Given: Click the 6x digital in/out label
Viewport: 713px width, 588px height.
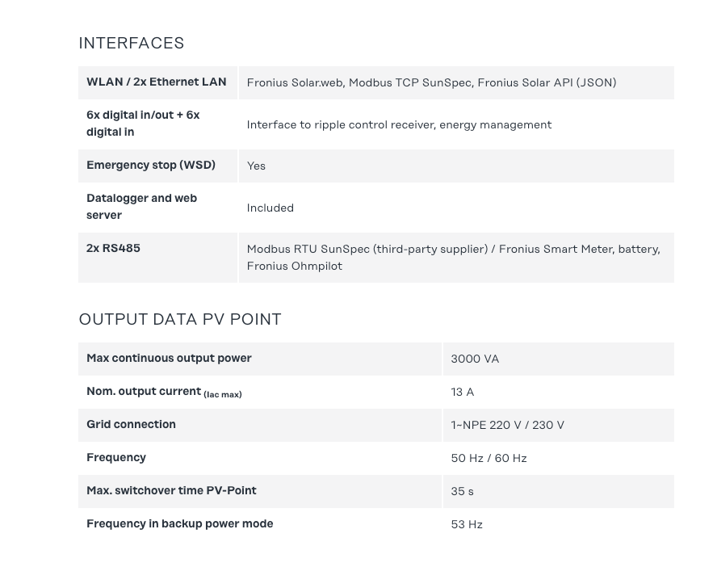Looking at the screenshot, I should tap(143, 123).
